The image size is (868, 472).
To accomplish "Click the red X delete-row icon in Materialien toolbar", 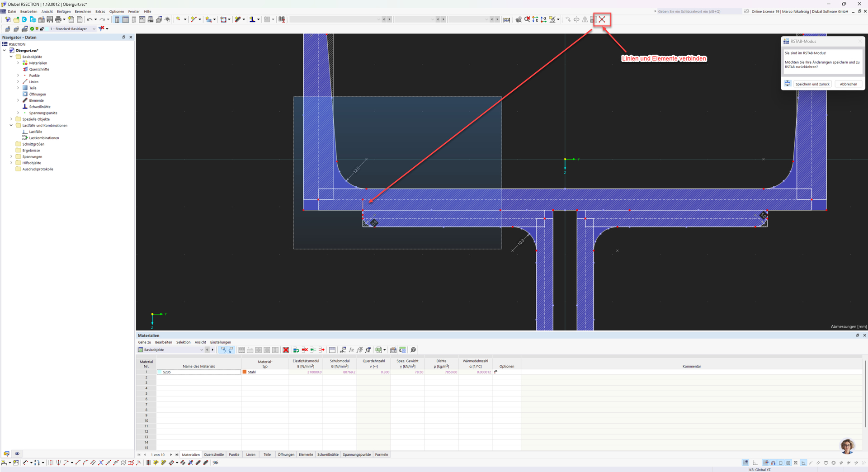I will tap(286, 350).
